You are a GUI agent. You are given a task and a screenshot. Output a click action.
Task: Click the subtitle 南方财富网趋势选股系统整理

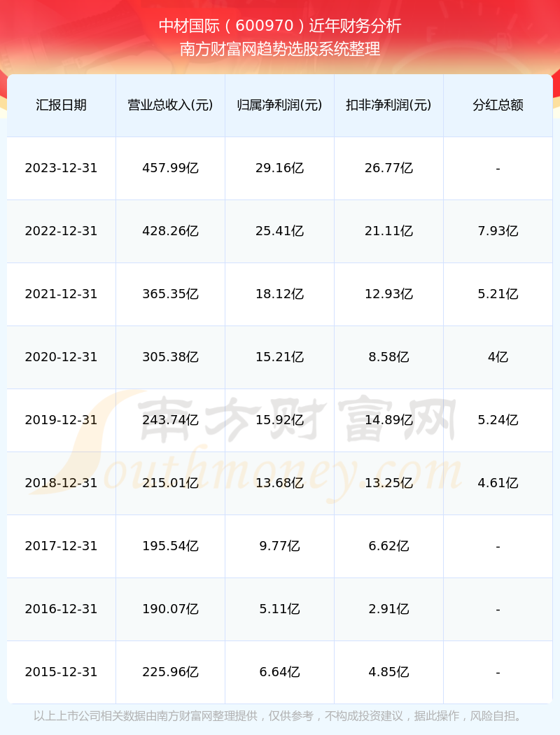point(280,49)
